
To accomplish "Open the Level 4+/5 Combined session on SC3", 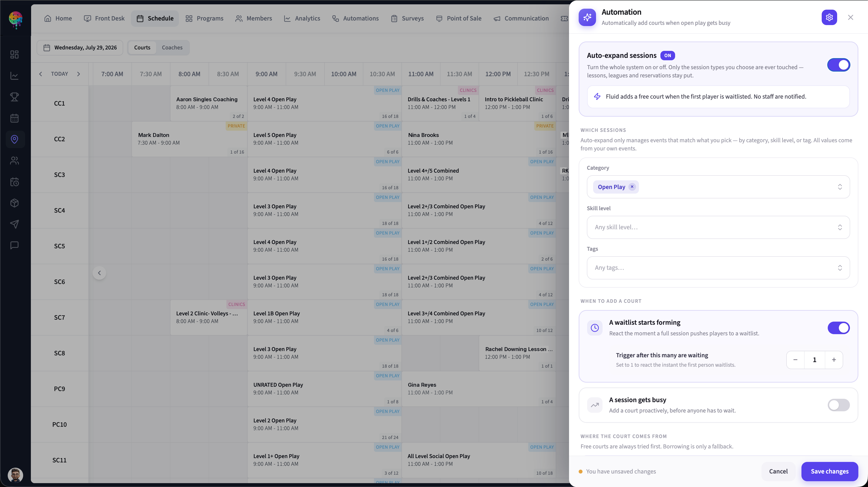I will pos(479,175).
